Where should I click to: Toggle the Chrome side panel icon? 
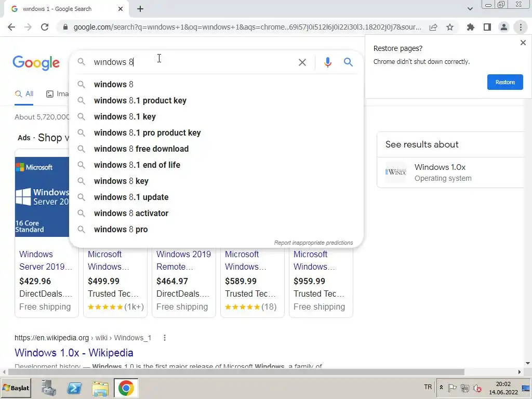pyautogui.click(x=487, y=27)
